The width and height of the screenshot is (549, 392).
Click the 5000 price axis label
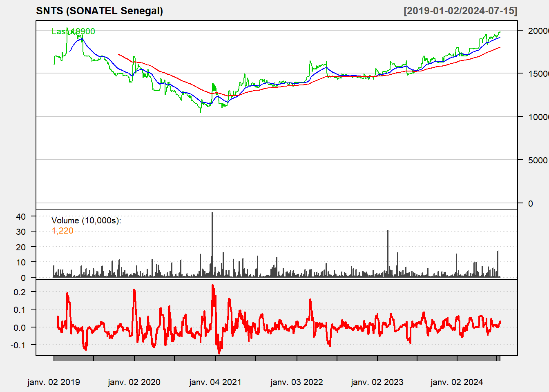538,160
